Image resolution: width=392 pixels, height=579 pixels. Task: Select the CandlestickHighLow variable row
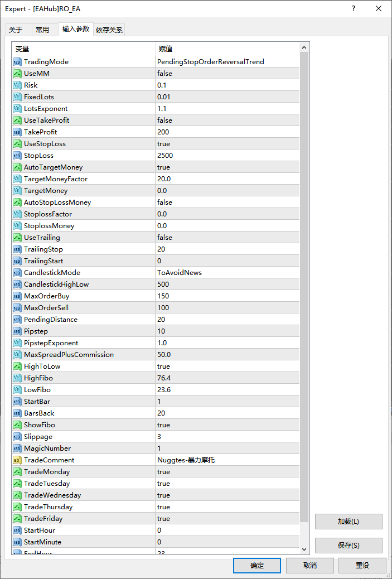(x=156, y=284)
